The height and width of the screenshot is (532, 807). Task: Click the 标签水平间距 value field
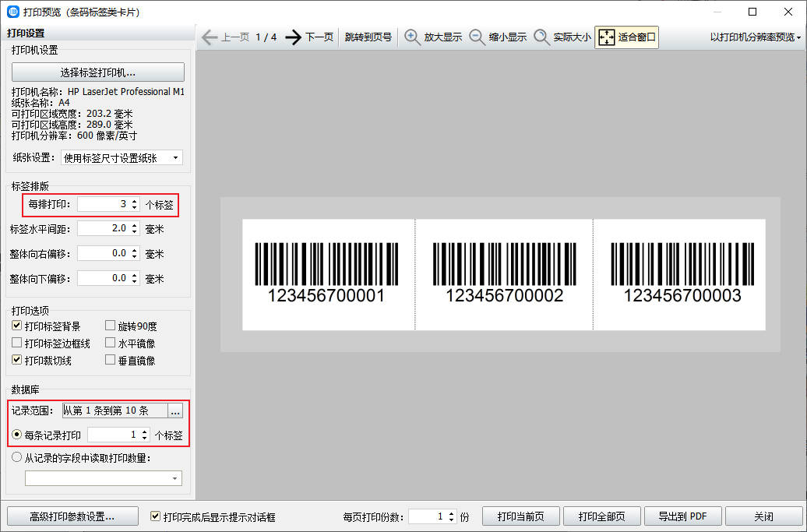tap(103, 228)
